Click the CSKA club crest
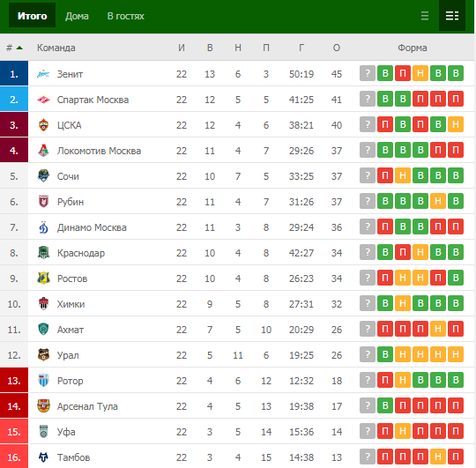The image size is (476, 468). tap(43, 125)
